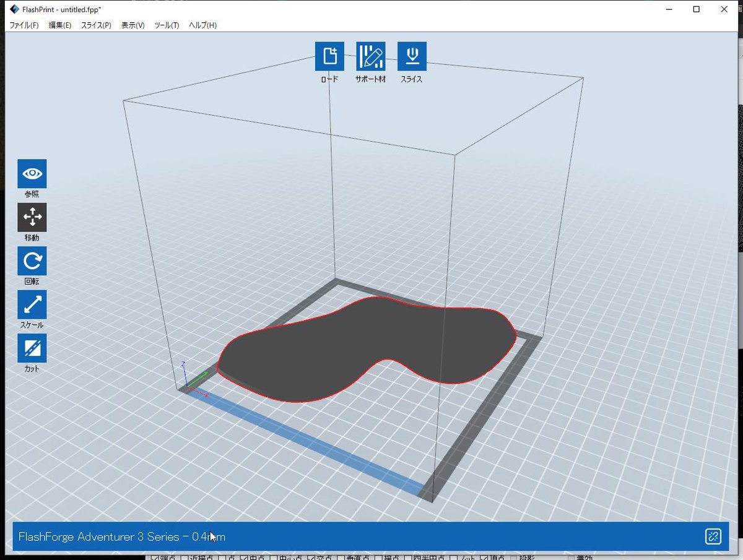Choose the Rotate (回転) tool

(x=32, y=261)
